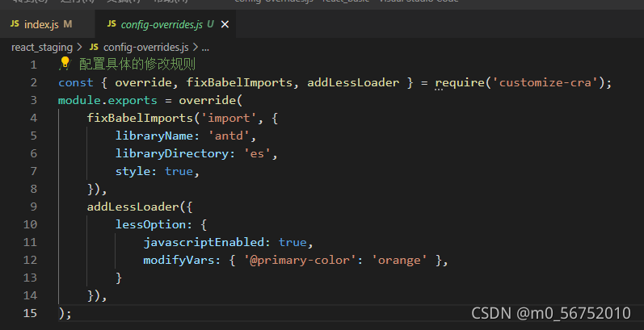Click the '@primary-color' string

click(299, 260)
